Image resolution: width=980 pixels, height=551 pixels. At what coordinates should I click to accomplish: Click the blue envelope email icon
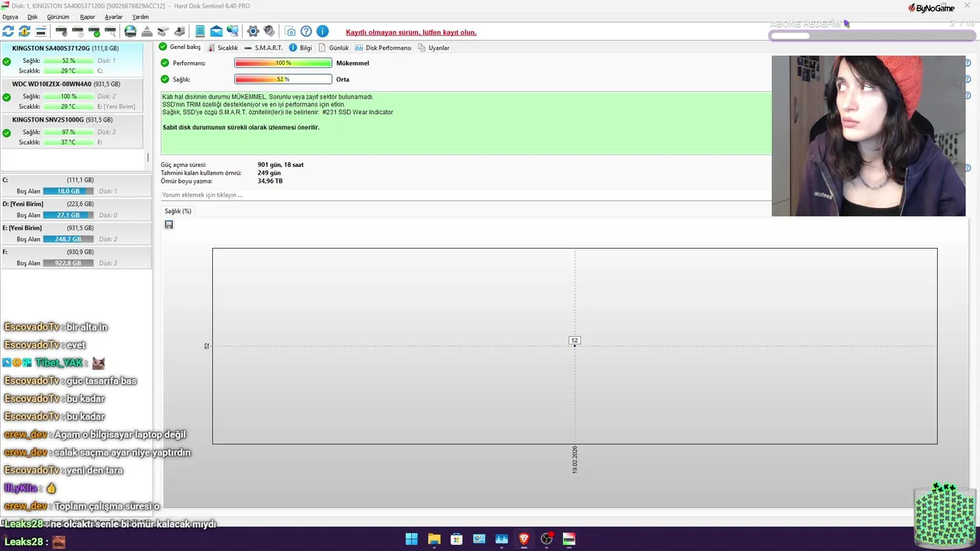click(x=217, y=31)
